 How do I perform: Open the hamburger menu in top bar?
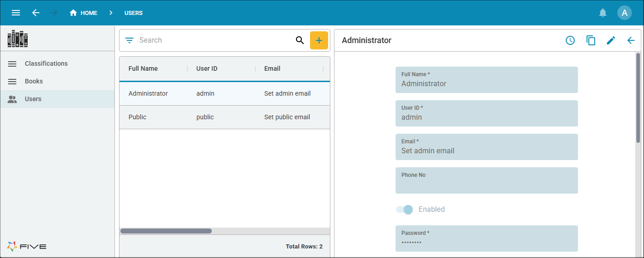click(x=16, y=13)
